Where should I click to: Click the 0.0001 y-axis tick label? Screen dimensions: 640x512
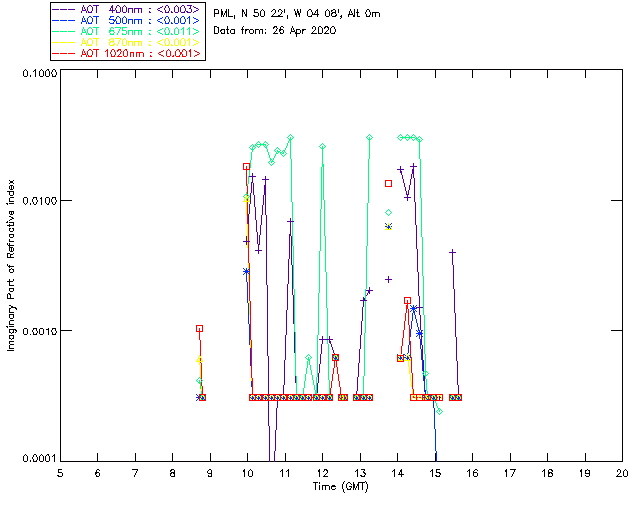[40, 459]
